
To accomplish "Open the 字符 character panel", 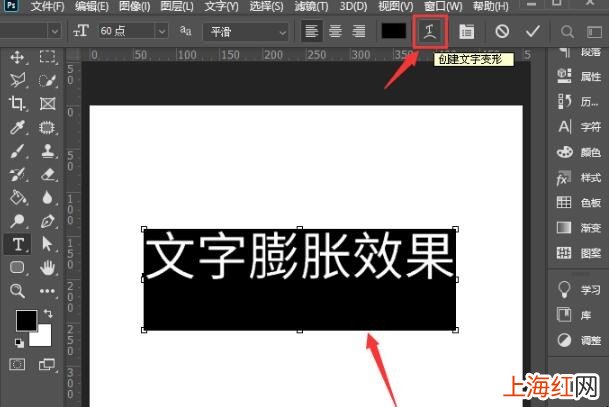I will click(579, 127).
